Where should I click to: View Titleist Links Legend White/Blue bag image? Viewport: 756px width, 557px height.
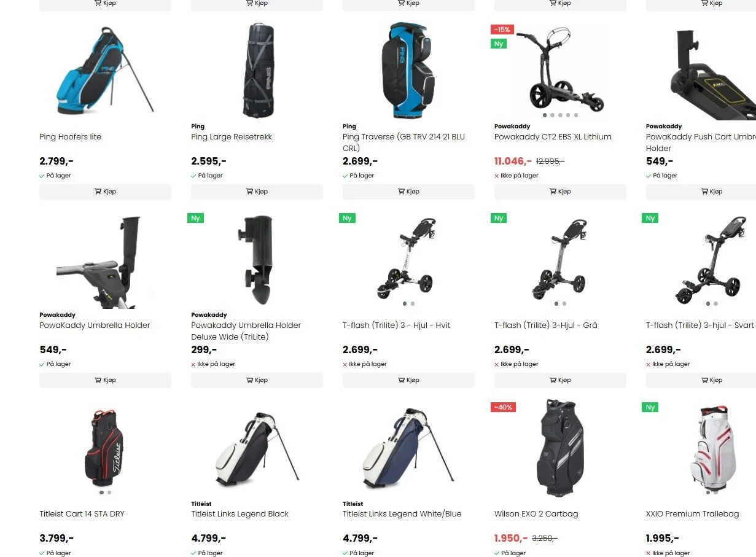408,447
